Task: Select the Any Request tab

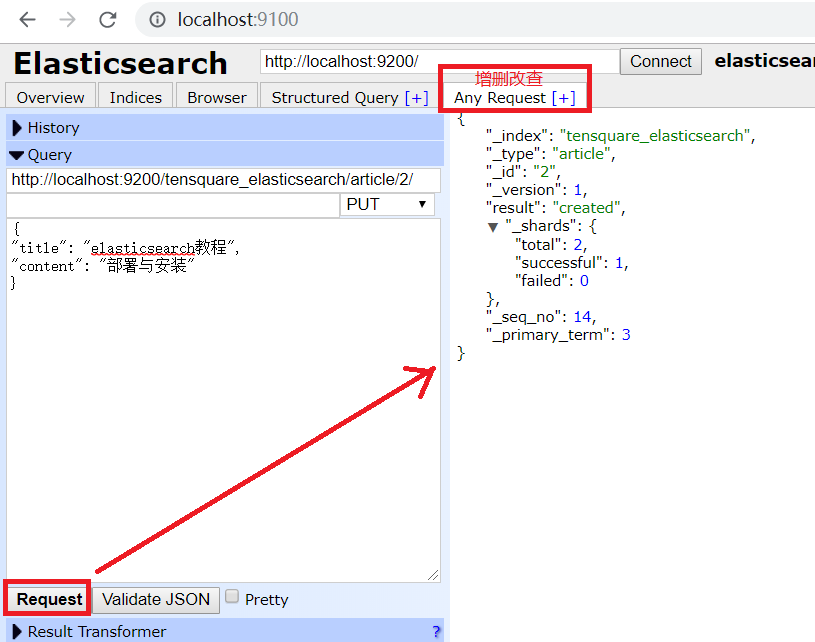Action: click(499, 97)
